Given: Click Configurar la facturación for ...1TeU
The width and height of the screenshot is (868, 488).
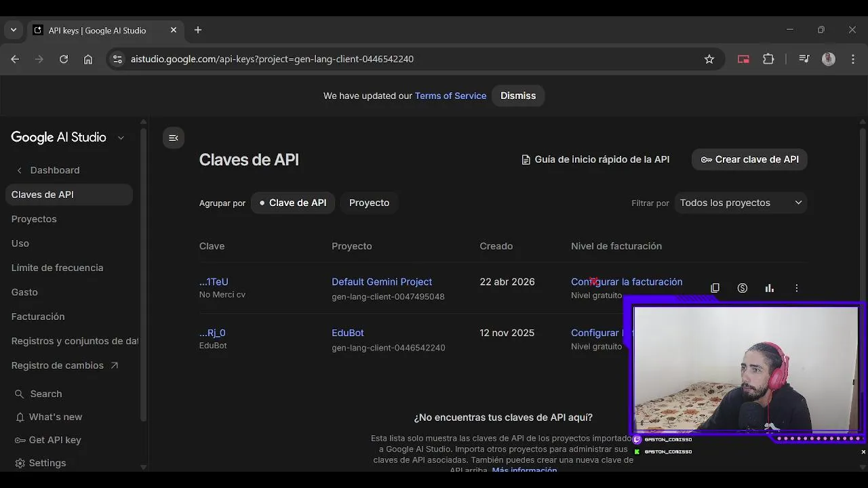Looking at the screenshot, I should (627, 282).
